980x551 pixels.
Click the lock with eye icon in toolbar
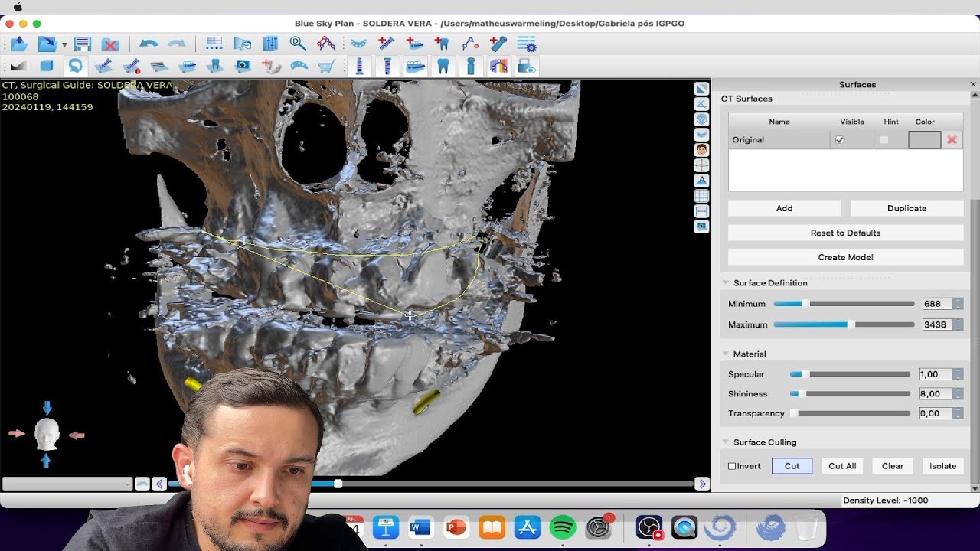click(527, 67)
